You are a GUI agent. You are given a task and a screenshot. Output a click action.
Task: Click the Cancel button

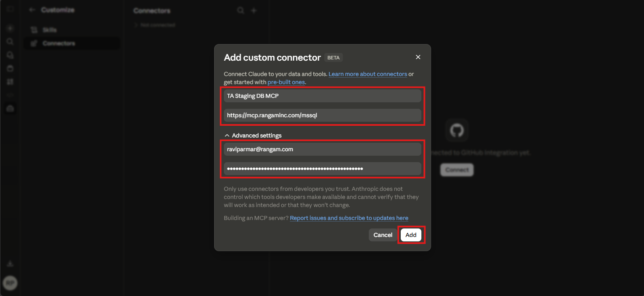pos(383,235)
